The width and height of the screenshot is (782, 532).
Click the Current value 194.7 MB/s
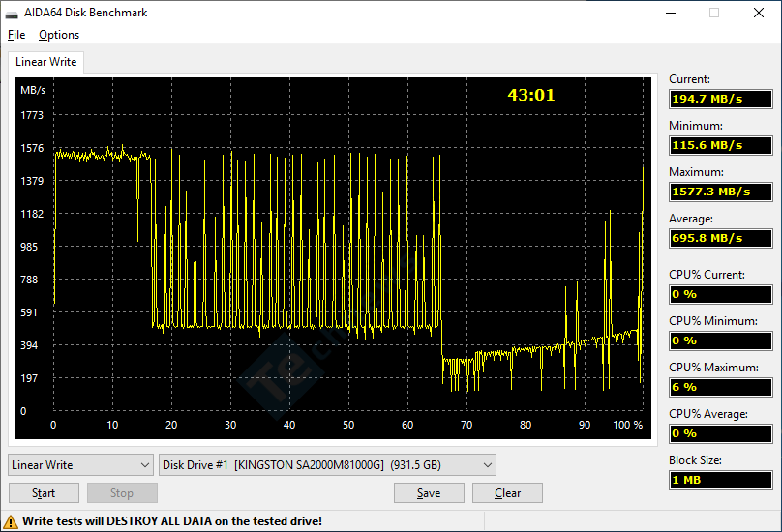tap(721, 99)
